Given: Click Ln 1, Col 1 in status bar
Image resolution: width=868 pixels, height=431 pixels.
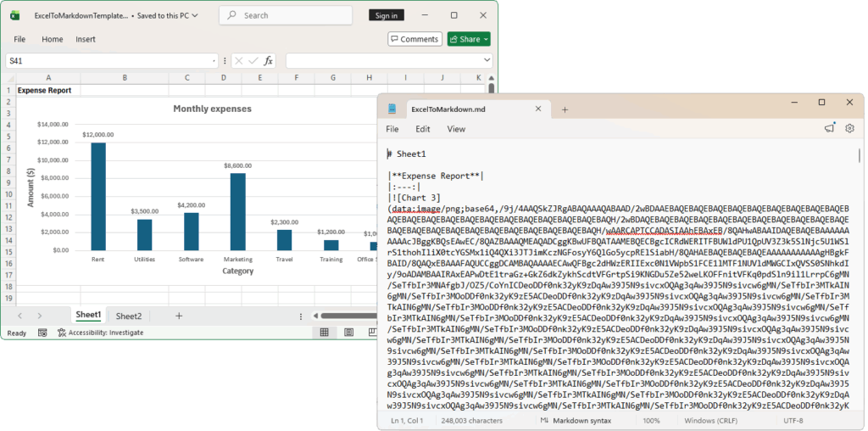Looking at the screenshot, I should pos(406,421).
